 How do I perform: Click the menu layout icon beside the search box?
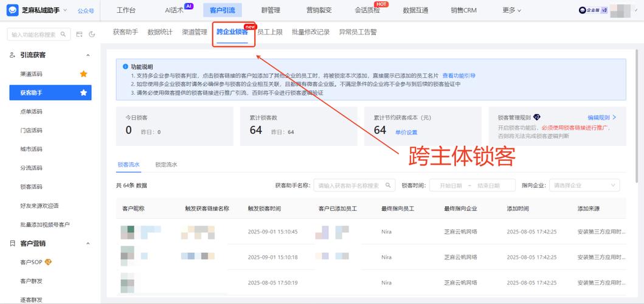tap(80, 35)
